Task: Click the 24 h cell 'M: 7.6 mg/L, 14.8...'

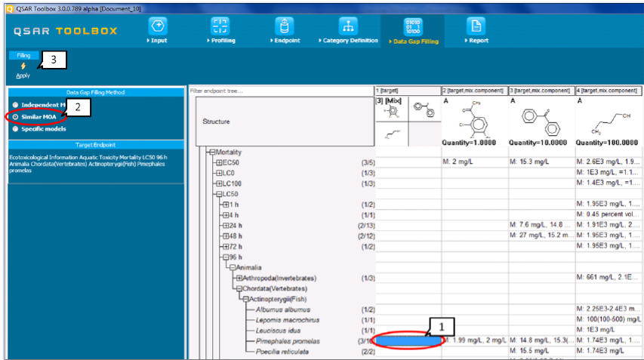Action: [541, 225]
